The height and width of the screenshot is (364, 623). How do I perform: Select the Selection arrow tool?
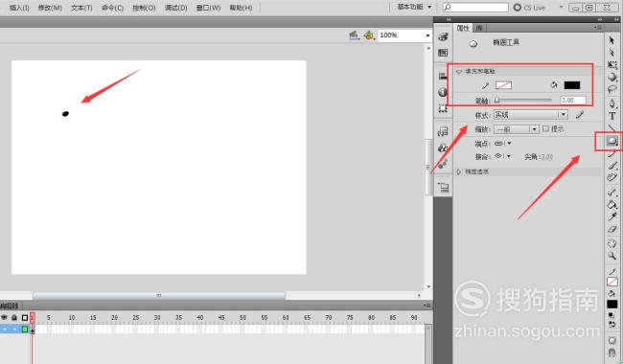(x=611, y=39)
